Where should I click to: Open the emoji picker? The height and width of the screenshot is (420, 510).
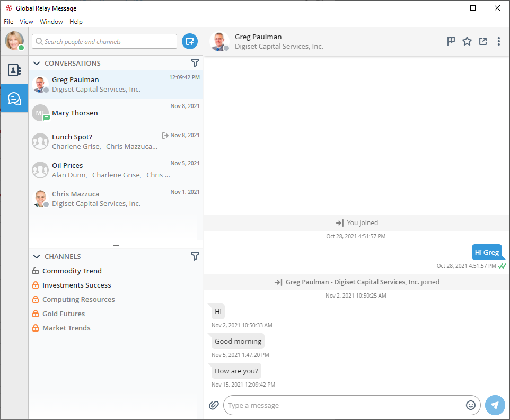click(x=471, y=405)
